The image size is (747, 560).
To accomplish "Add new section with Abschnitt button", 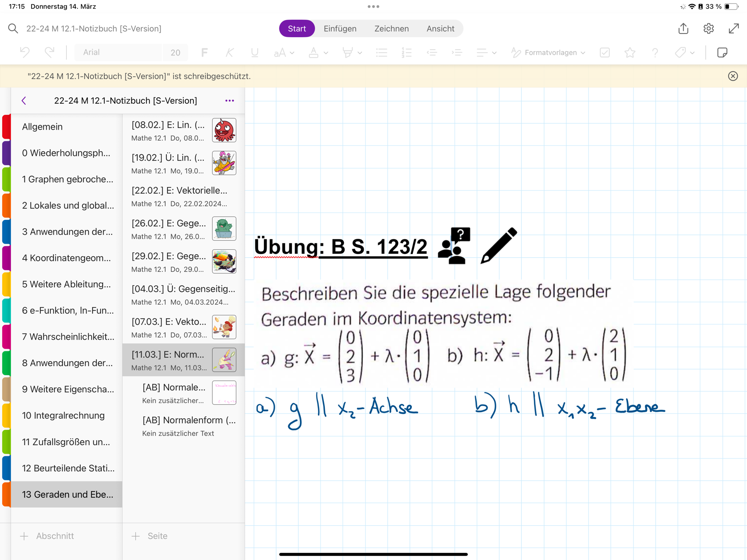I will click(47, 536).
